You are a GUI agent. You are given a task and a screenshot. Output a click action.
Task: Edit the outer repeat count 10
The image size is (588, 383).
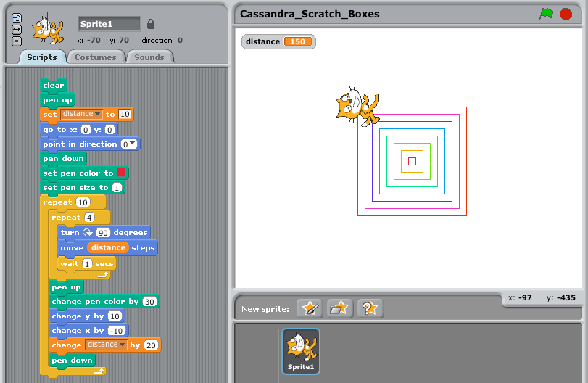(83, 202)
